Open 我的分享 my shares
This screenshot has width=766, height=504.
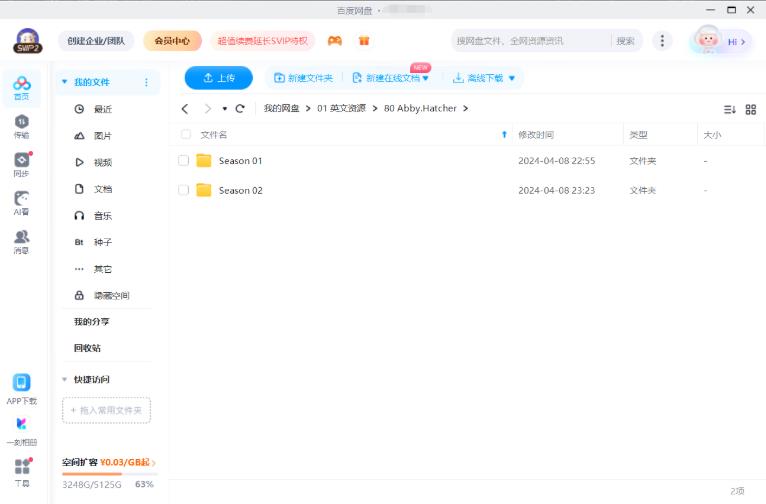(91, 322)
